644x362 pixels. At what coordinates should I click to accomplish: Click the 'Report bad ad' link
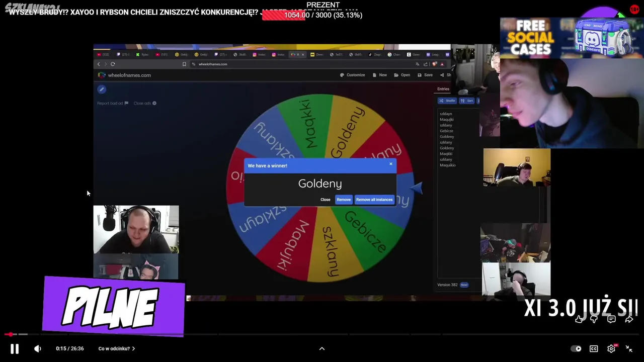click(x=113, y=103)
